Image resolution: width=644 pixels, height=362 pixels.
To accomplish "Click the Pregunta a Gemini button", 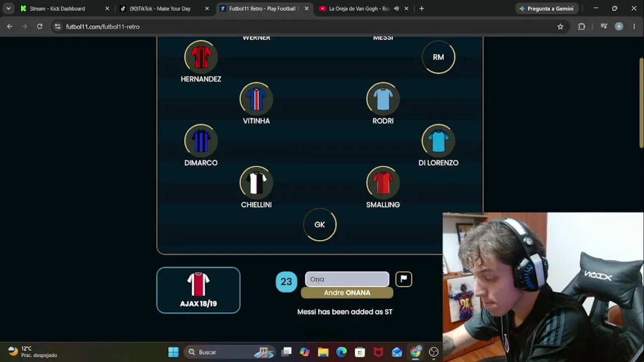I will 546,9.
